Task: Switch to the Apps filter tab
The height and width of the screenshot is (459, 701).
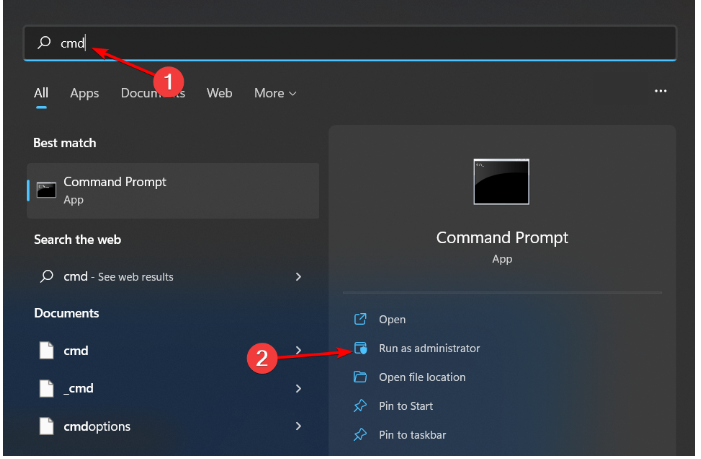Action: 84,93
